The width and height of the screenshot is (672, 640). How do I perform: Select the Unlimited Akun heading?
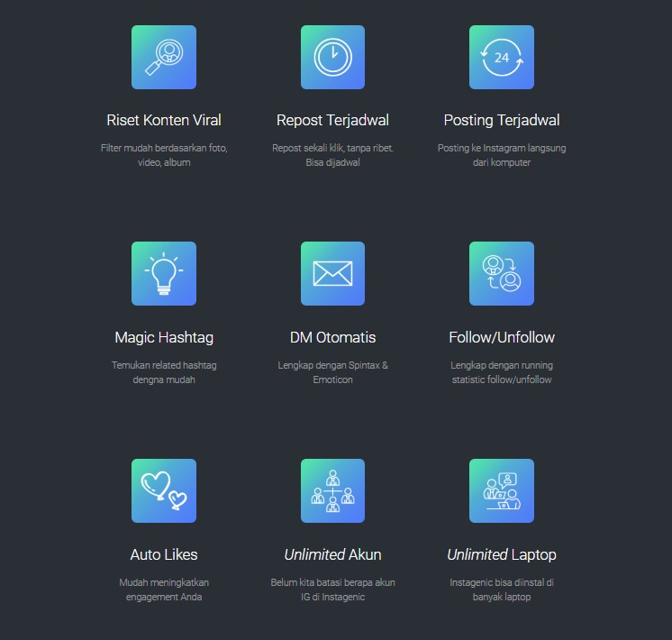pyautogui.click(x=332, y=554)
